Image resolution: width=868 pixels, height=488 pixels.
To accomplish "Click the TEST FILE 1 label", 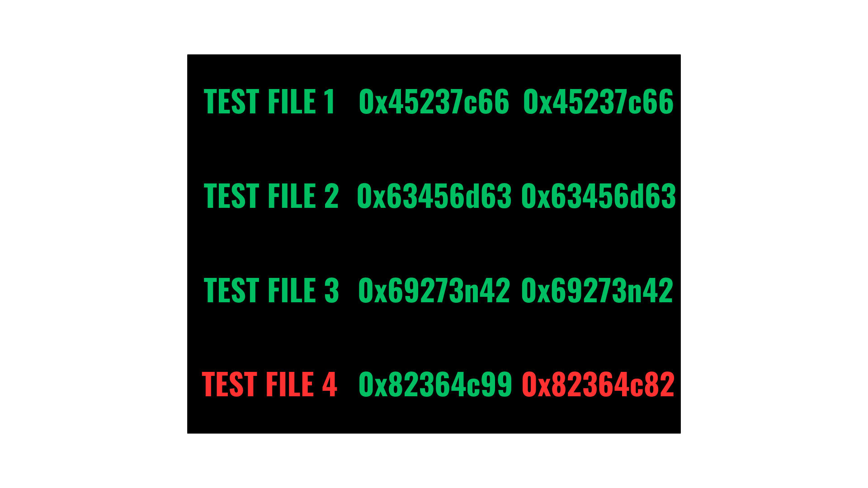I will [x=274, y=101].
